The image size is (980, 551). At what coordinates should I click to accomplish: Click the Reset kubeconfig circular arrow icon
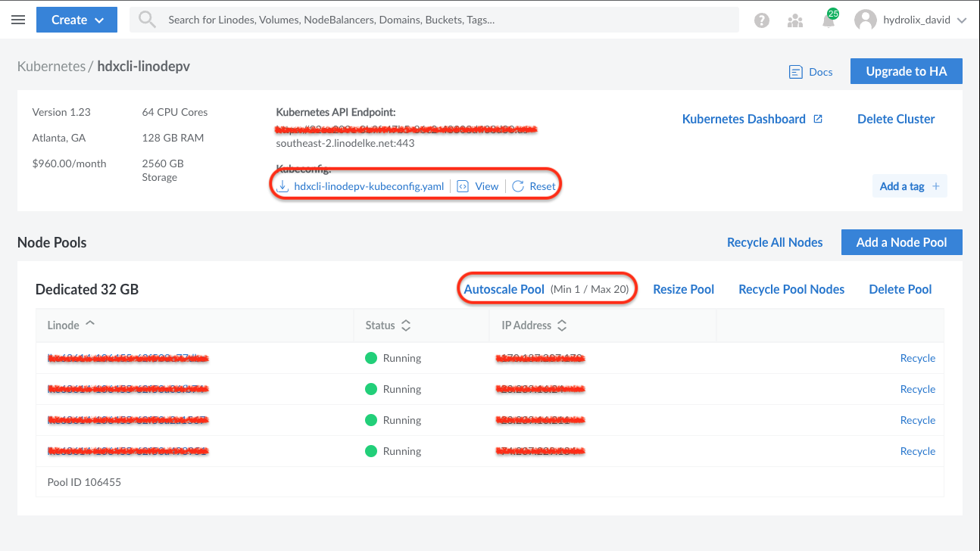(518, 186)
